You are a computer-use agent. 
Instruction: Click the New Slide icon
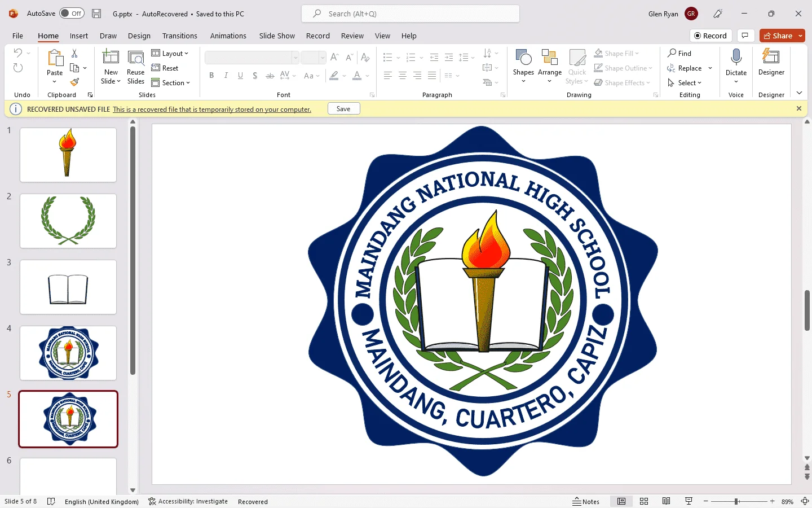(111, 57)
